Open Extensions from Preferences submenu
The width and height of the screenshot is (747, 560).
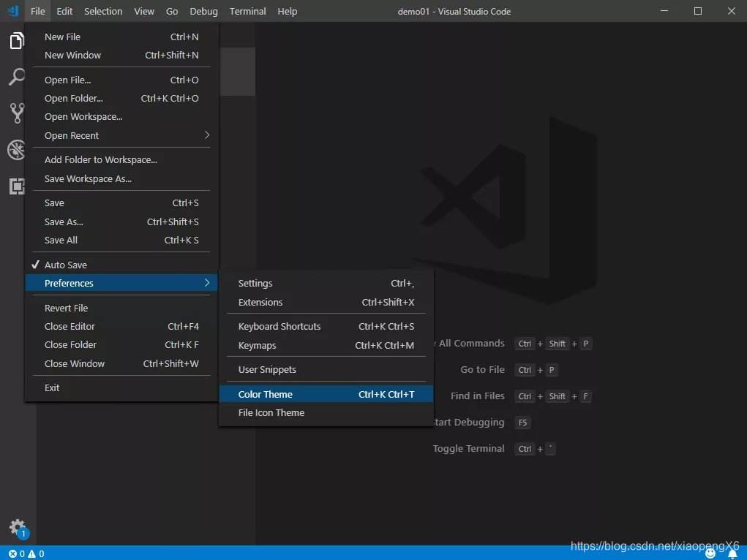pos(326,303)
